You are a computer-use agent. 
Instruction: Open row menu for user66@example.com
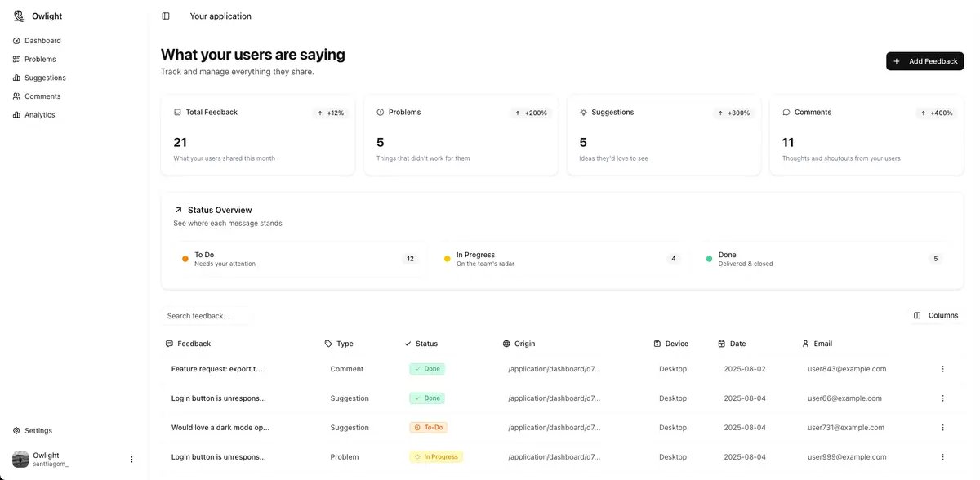[942, 398]
